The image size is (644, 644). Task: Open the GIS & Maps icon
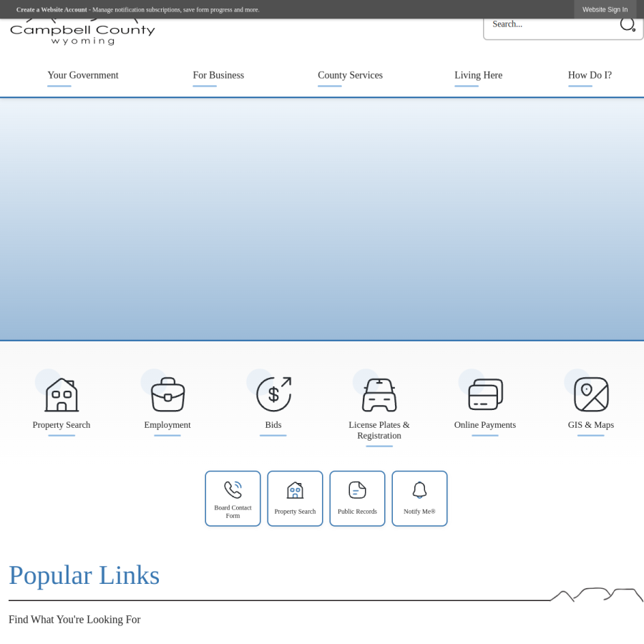coord(591,394)
